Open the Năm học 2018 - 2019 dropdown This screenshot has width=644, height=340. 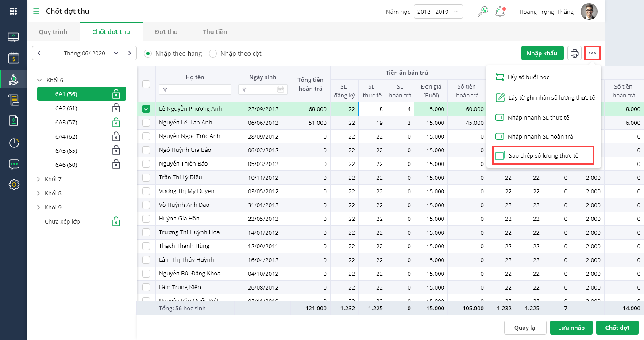[438, 12]
